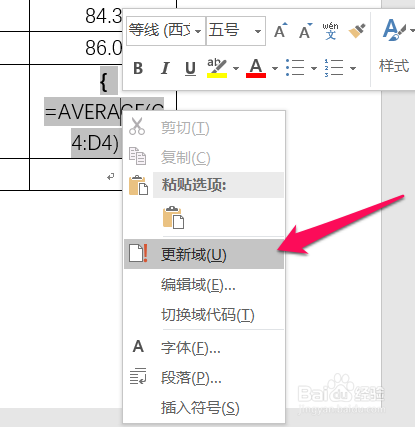
Task: Apply Underline formatting
Action: coord(190,68)
